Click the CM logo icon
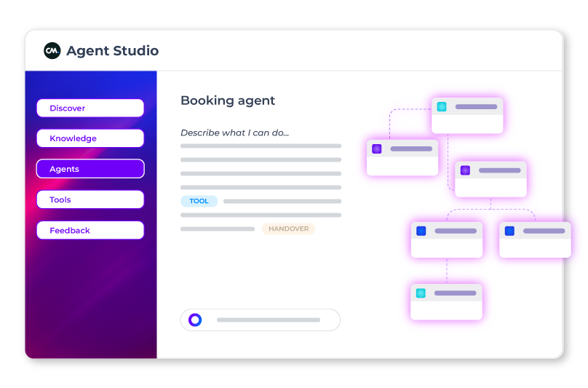Image resolution: width=588 pixels, height=388 pixels. (52, 51)
